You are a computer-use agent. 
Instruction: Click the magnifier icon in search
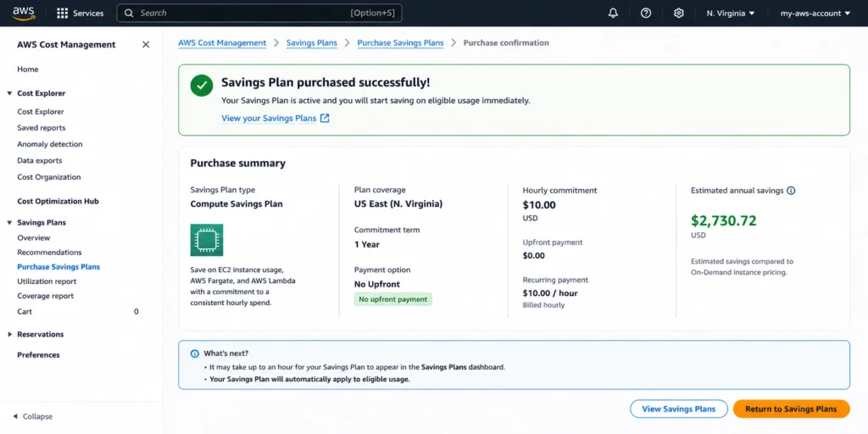tap(129, 13)
